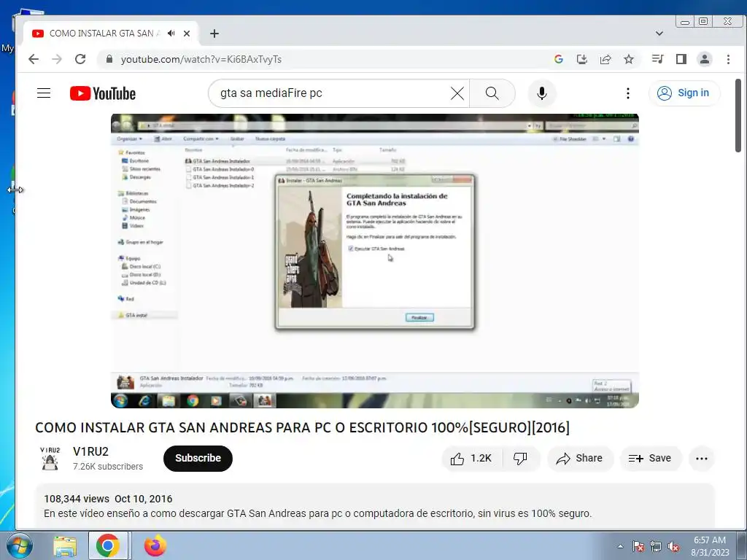Image resolution: width=747 pixels, height=560 pixels.
Task: Open the V1RU2 channel avatar
Action: [x=50, y=458]
